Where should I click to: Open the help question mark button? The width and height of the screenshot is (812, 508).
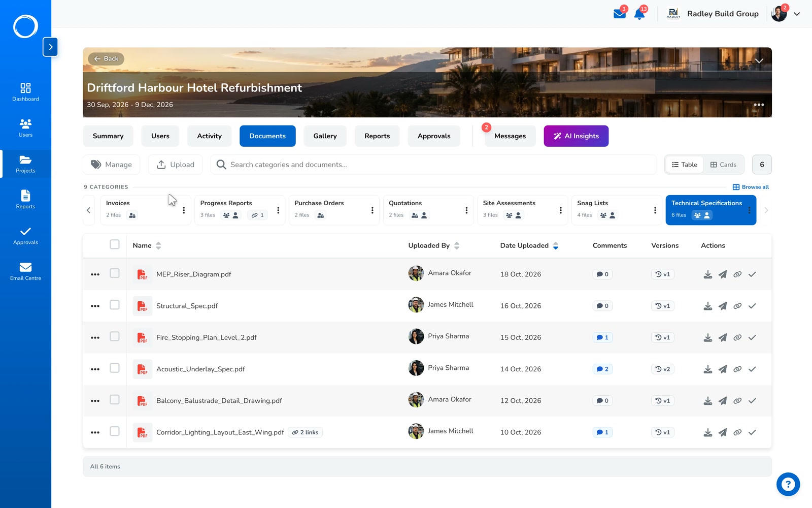point(788,484)
